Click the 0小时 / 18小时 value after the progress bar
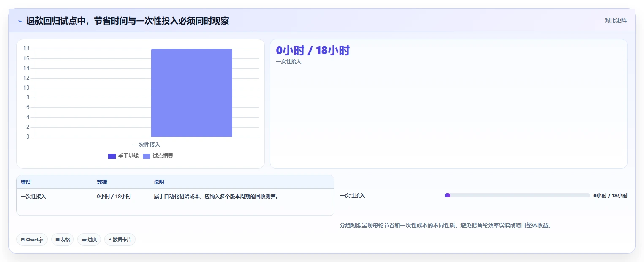 610,196
